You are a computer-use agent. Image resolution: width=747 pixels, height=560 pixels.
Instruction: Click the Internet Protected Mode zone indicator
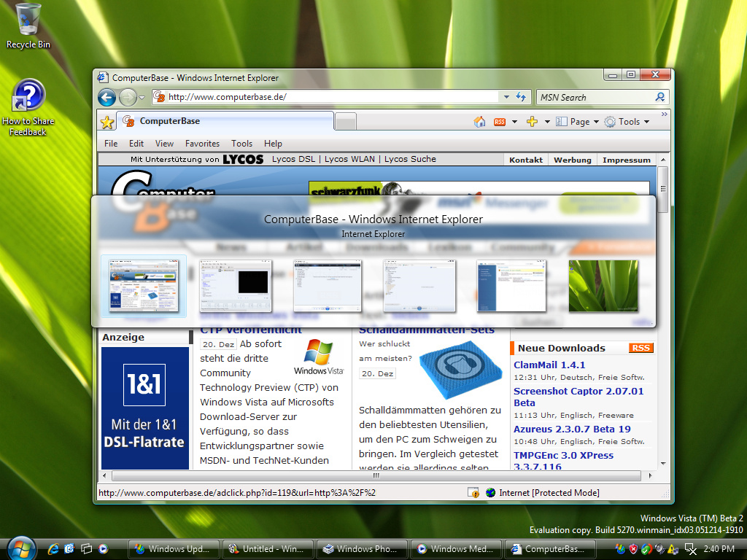click(543, 493)
